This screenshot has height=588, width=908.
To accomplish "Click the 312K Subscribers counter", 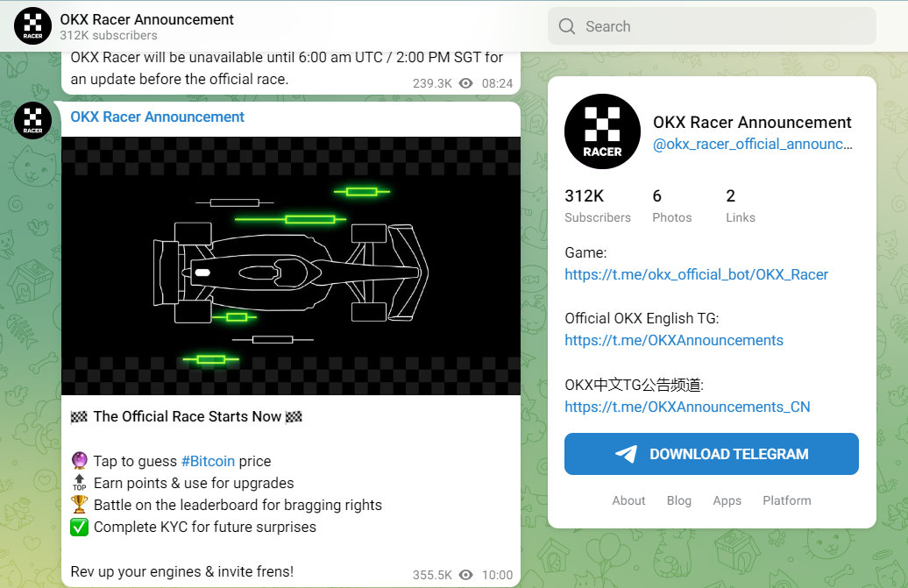I will point(598,205).
